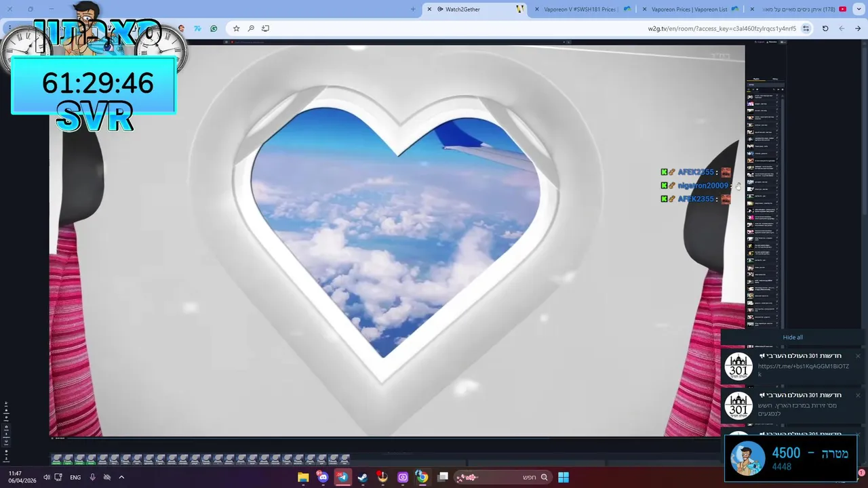The image size is (868, 488).
Task: Open File Explorer from the taskbar
Action: click(303, 477)
